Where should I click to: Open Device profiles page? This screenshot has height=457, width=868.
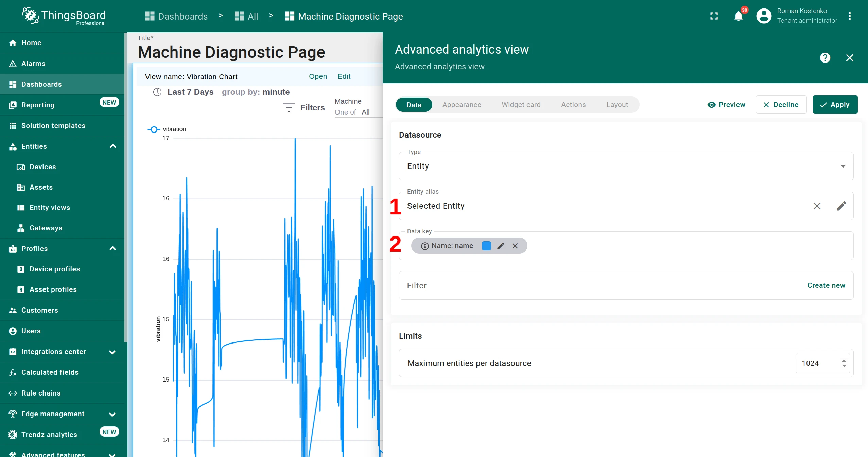click(x=62, y=269)
